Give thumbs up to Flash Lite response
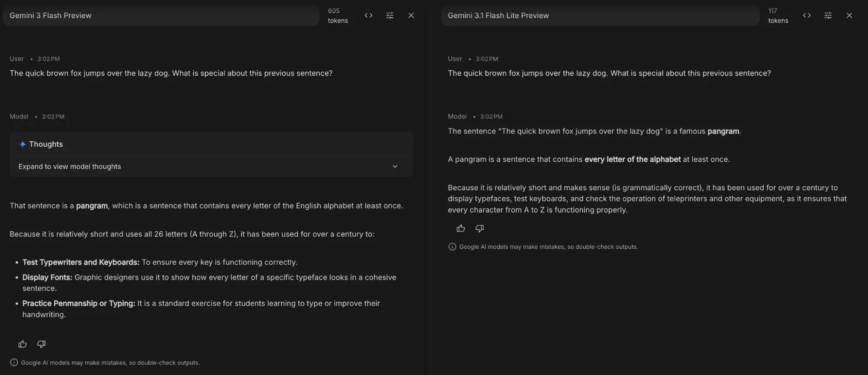This screenshot has height=375, width=868. (461, 228)
